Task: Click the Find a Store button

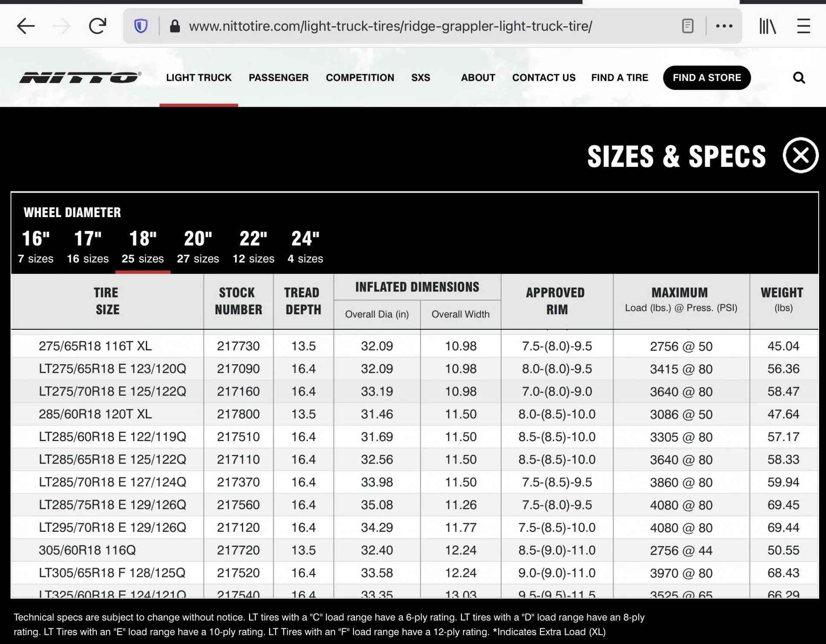Action: tap(706, 78)
